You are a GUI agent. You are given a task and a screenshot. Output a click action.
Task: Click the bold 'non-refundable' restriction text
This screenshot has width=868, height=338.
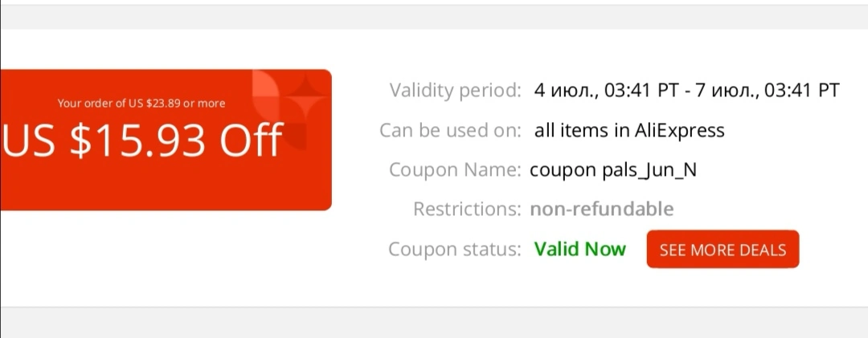602,209
